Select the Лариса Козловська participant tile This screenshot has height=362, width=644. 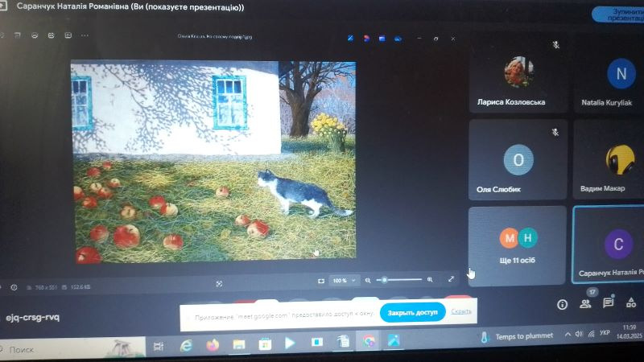tap(518, 73)
